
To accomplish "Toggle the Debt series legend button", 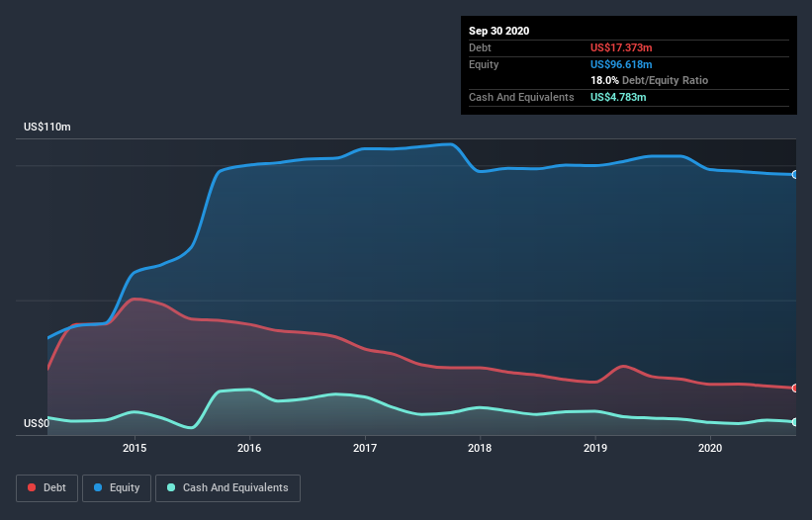I will coord(47,488).
